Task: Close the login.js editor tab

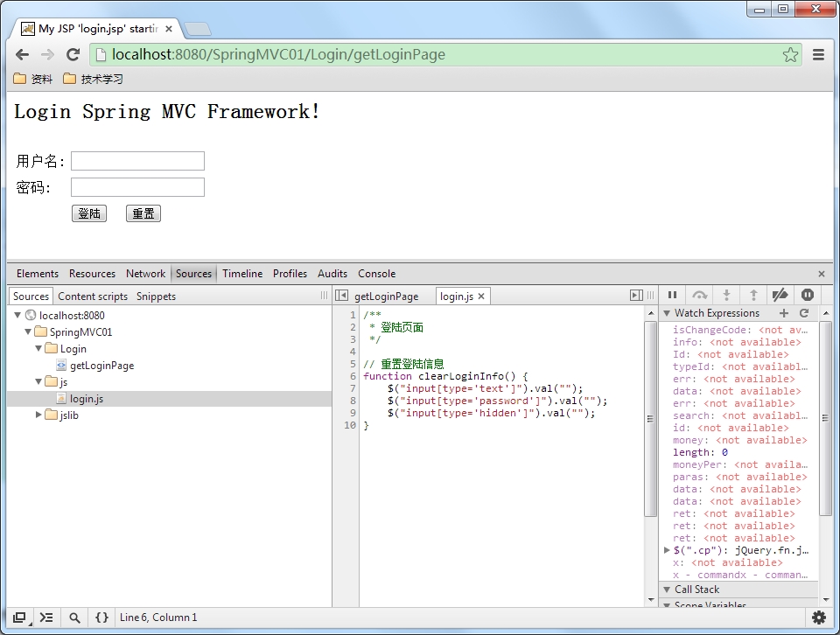Action: coord(481,297)
